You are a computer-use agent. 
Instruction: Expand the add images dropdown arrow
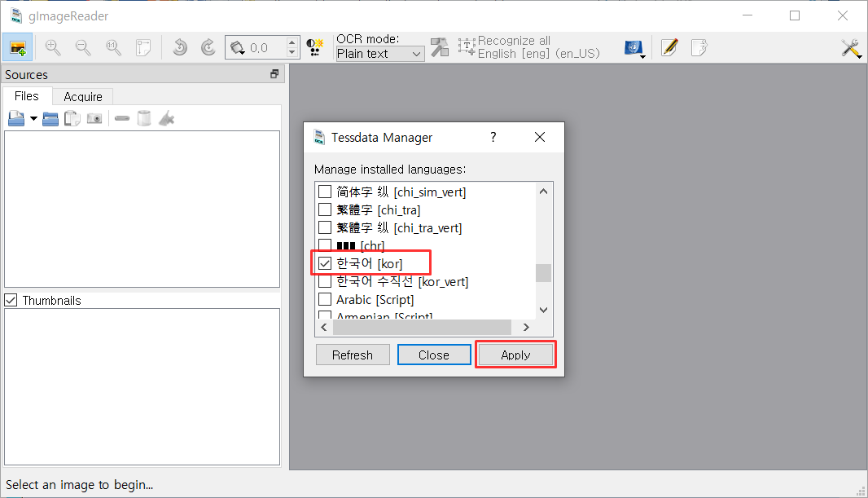(x=33, y=118)
